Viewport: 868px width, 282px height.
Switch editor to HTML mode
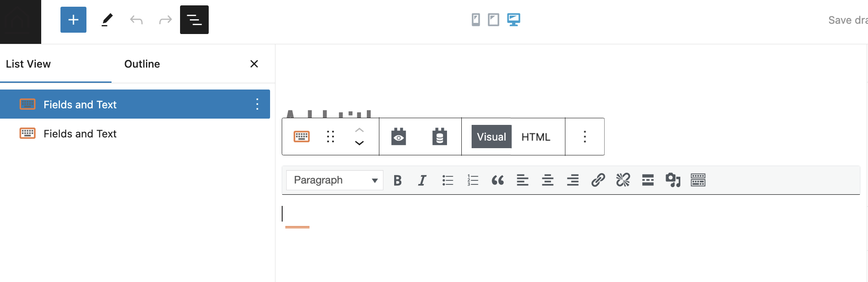536,137
